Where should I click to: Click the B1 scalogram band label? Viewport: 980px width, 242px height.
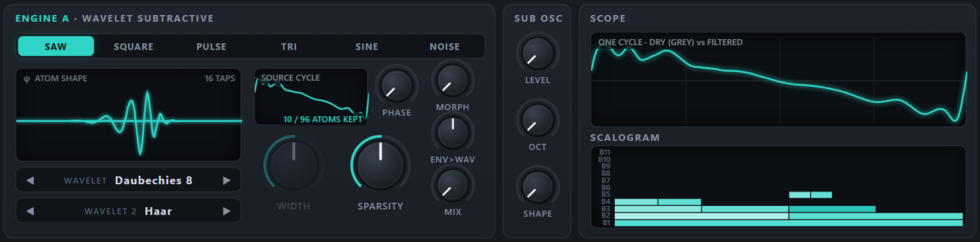(x=606, y=223)
